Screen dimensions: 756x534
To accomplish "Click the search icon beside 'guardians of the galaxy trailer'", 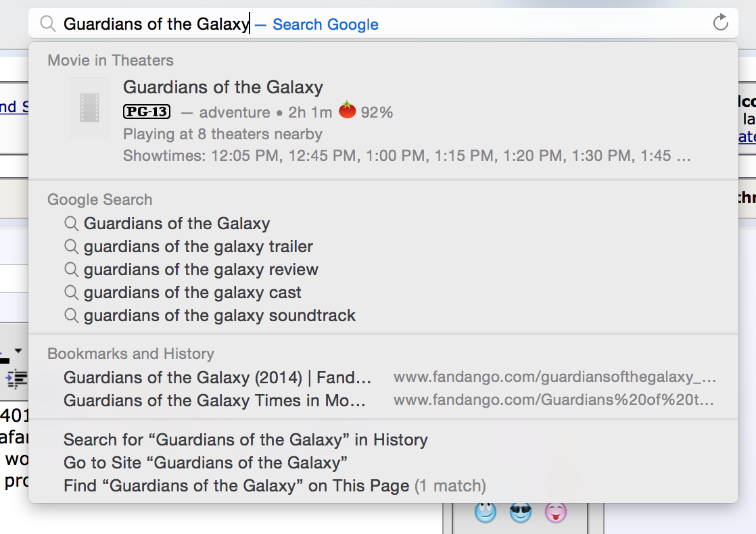I will click(72, 247).
